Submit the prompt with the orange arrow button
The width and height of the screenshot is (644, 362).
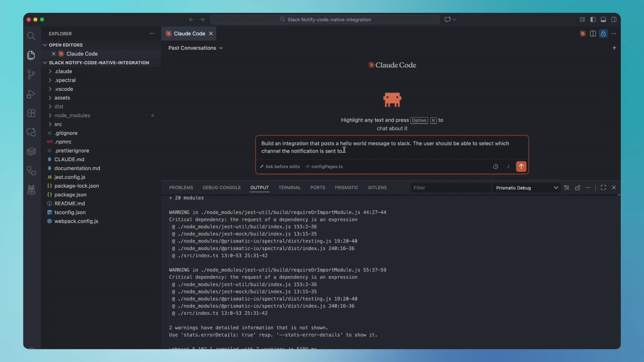coord(521,167)
